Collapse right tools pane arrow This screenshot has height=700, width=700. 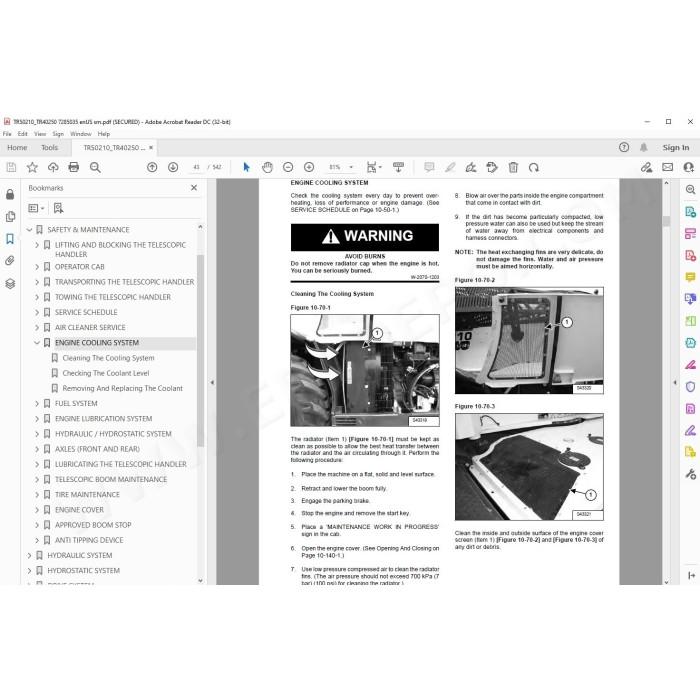coord(675,383)
